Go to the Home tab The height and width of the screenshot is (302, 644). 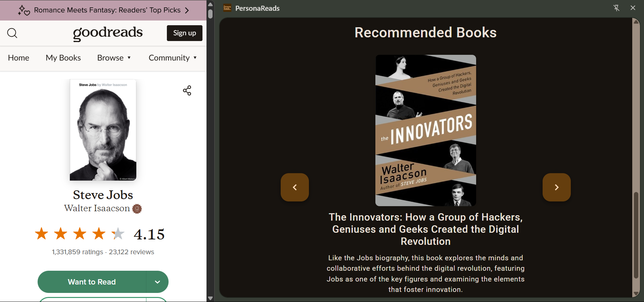point(18,58)
